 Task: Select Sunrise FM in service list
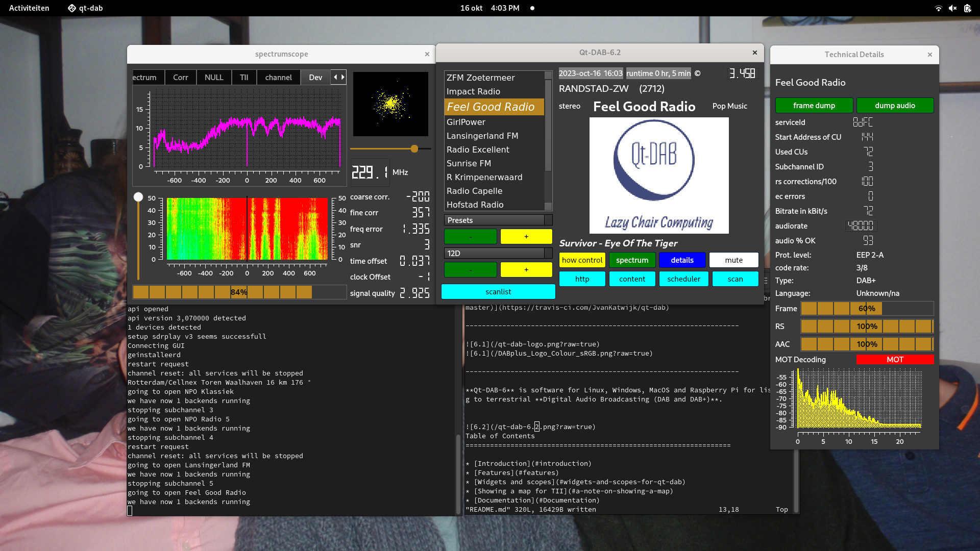point(494,163)
